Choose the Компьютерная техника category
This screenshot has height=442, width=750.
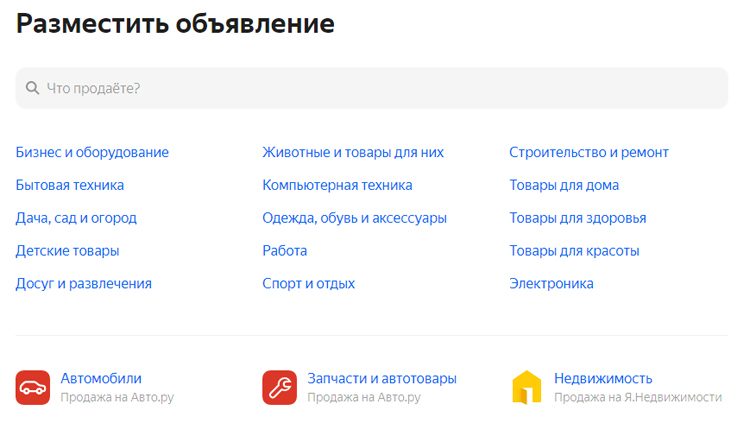(x=337, y=185)
